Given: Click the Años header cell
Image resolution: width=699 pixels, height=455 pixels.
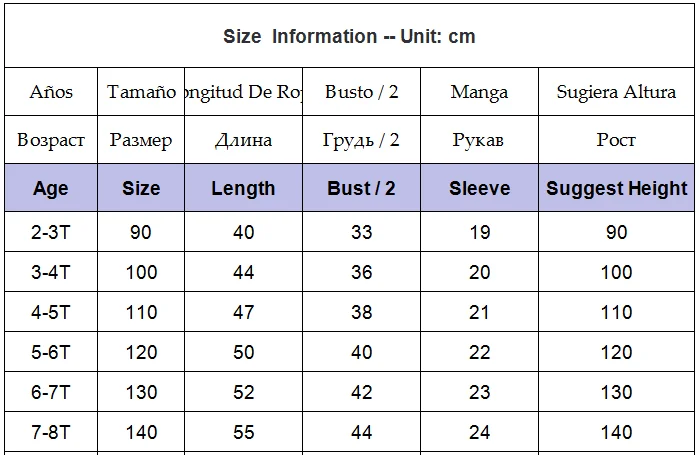Looking at the screenshot, I should click(x=51, y=92).
